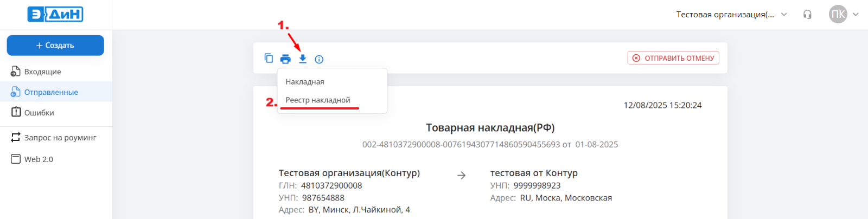Expand the chevron next to the ПК avatar
This screenshot has height=219, width=868.
pos(856,15)
